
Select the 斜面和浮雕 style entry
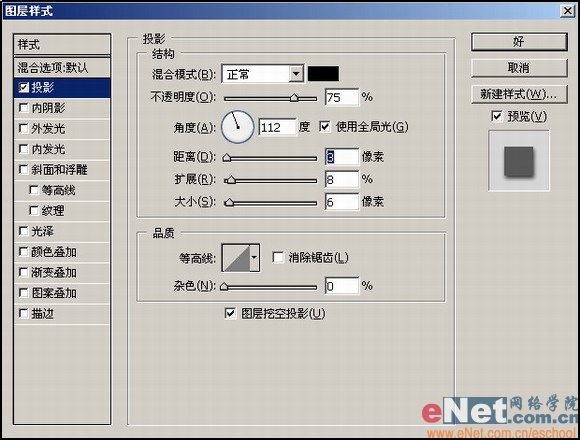click(x=62, y=170)
